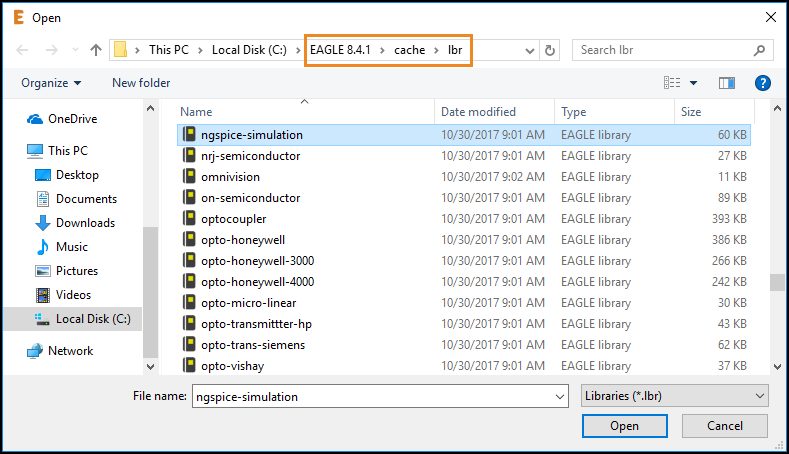Open the Organize menu
Image resolution: width=789 pixels, height=454 pixels.
point(51,83)
